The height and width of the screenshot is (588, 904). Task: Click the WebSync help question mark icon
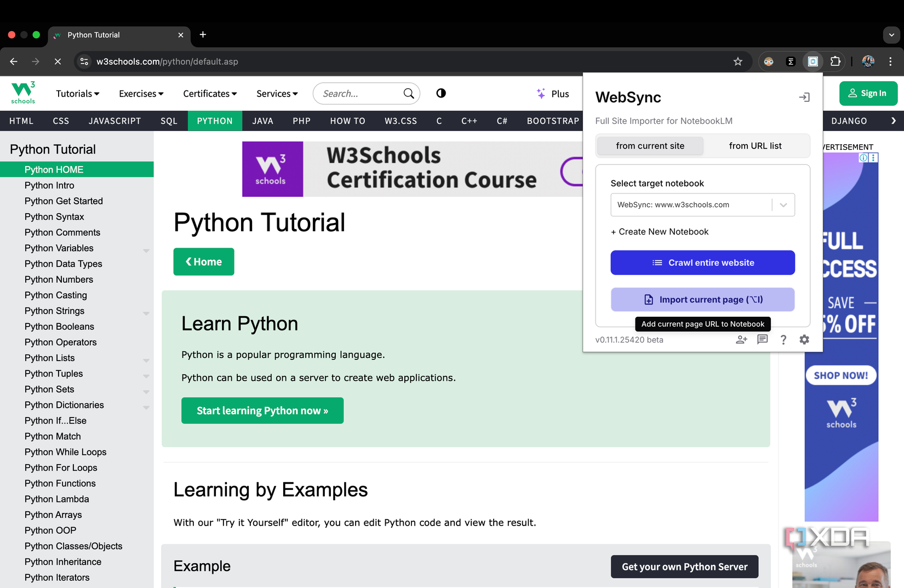pyautogui.click(x=783, y=340)
